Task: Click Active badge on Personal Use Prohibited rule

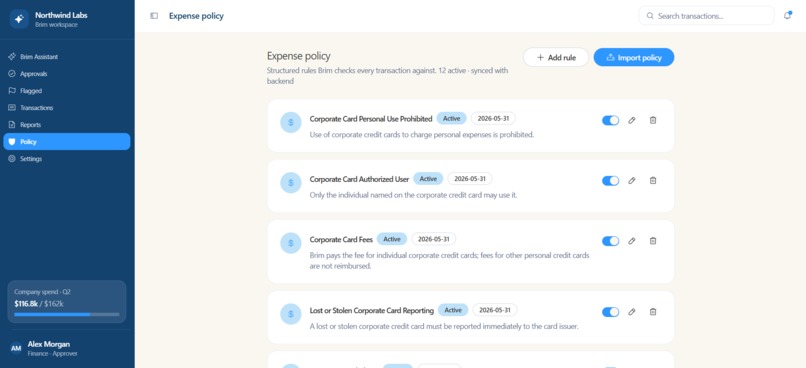Action: (x=451, y=118)
